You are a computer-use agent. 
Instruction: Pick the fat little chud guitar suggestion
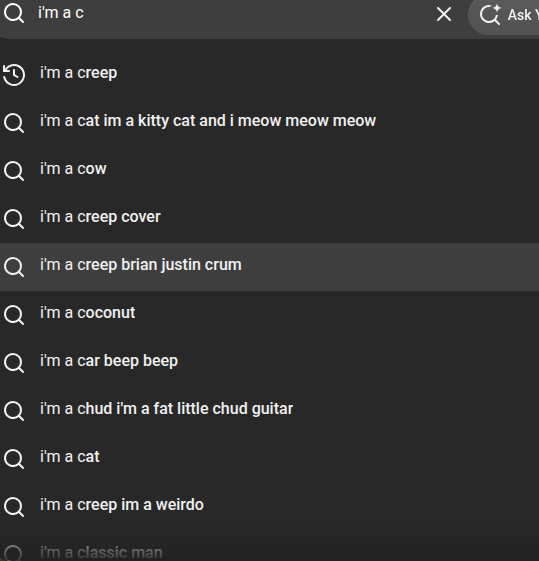pyautogui.click(x=269, y=410)
